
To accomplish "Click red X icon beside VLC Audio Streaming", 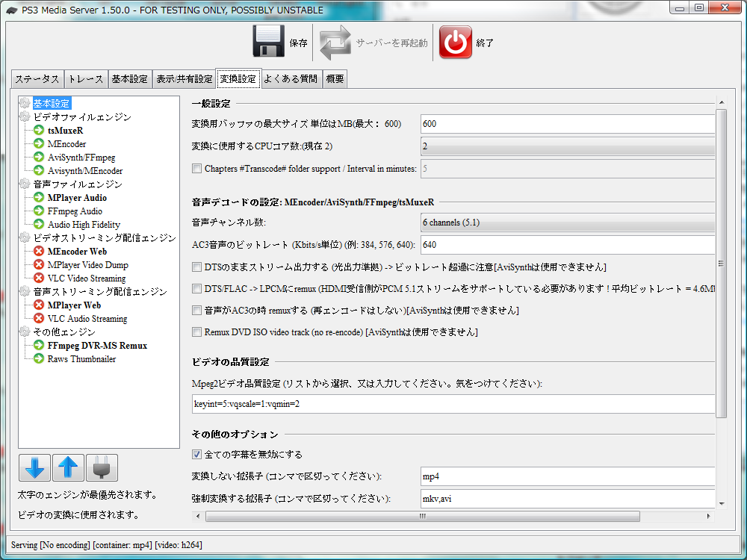I will (39, 318).
